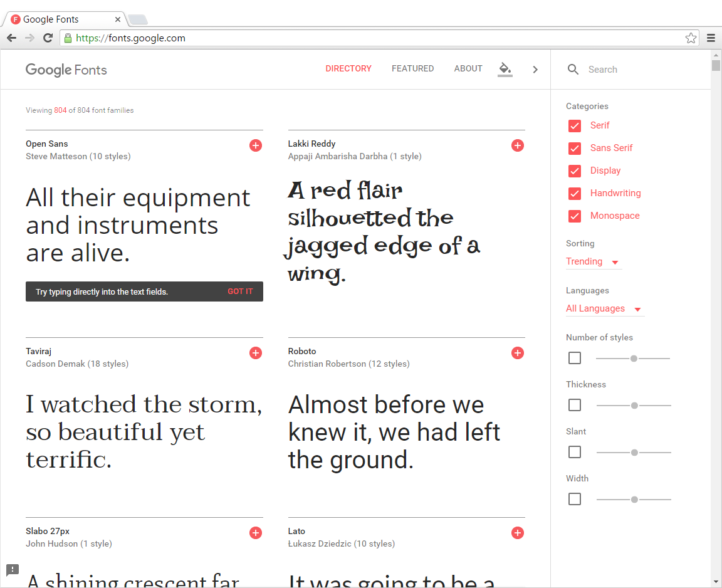Add Roboto font via plus icon
This screenshot has height=588, width=722.
point(518,353)
